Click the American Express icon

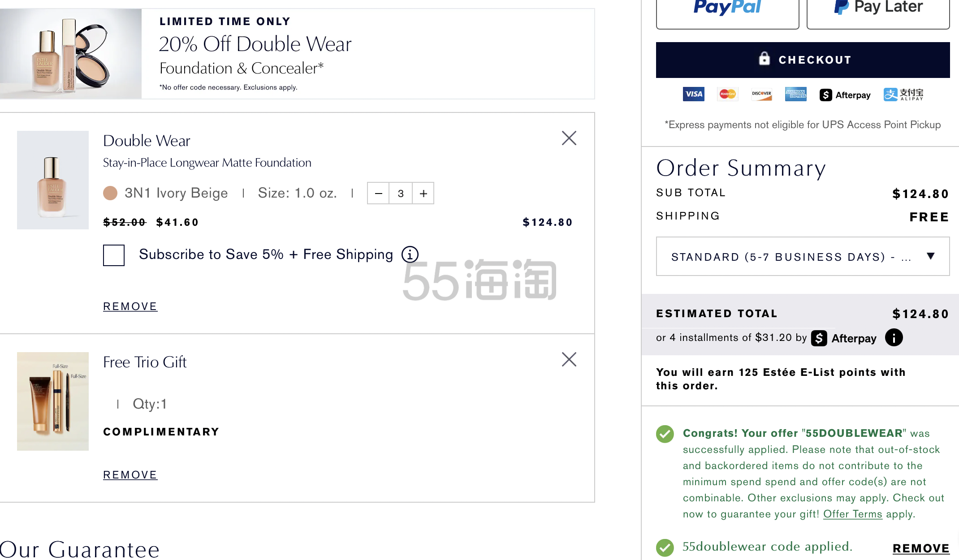[795, 94]
